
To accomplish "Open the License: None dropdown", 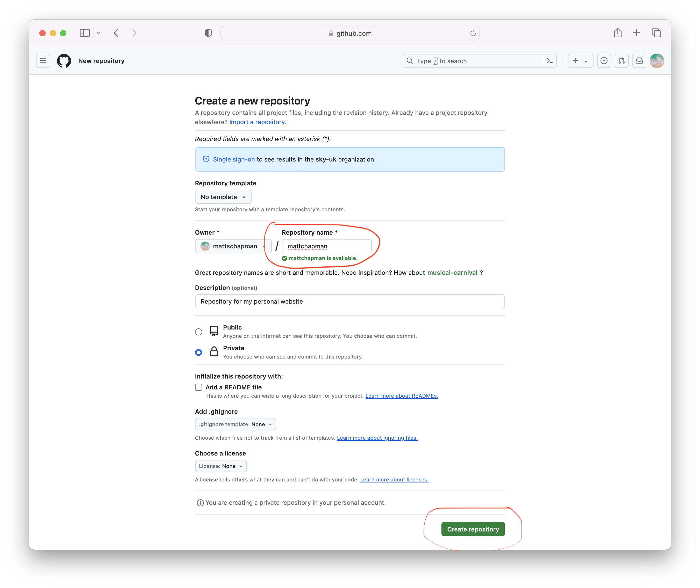I will 221,466.
